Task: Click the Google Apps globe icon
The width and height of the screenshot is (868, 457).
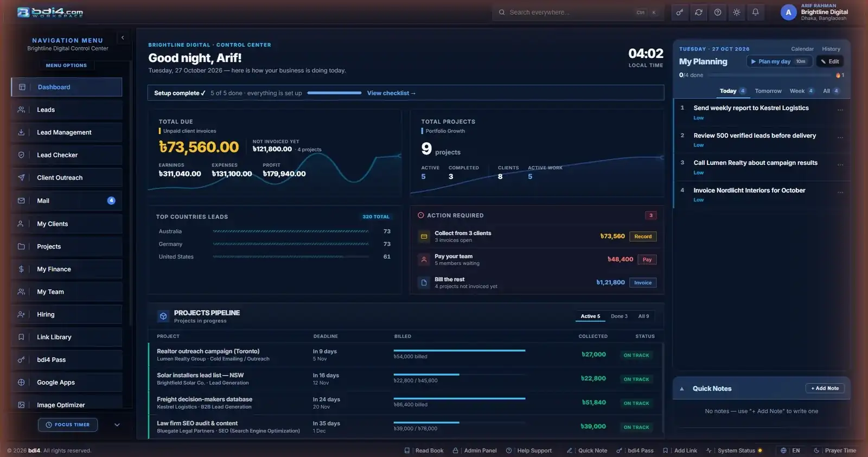Action: tap(21, 382)
